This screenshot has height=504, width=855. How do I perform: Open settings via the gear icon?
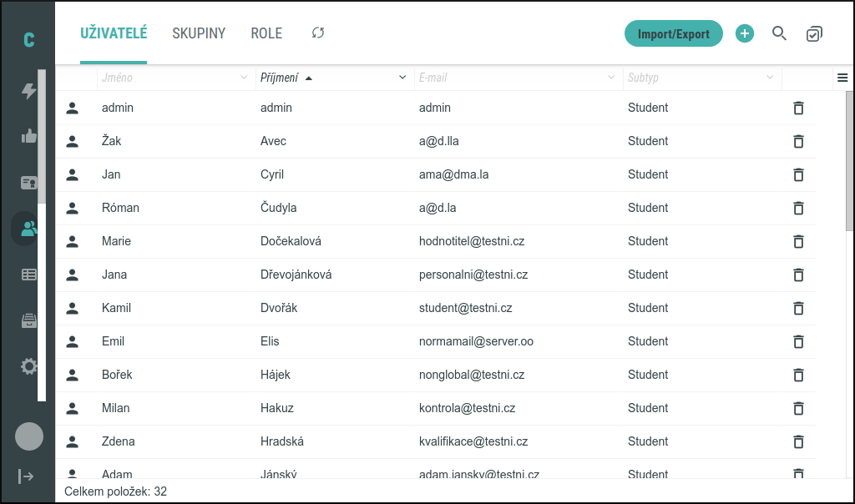[29, 366]
